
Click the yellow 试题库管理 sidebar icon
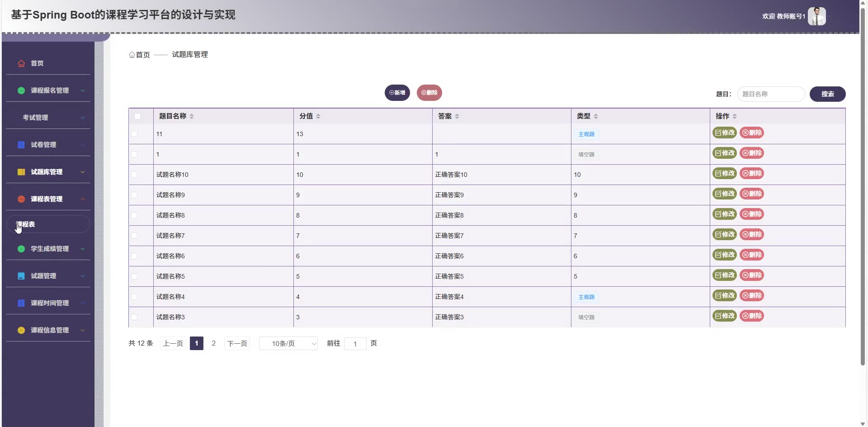pos(21,172)
